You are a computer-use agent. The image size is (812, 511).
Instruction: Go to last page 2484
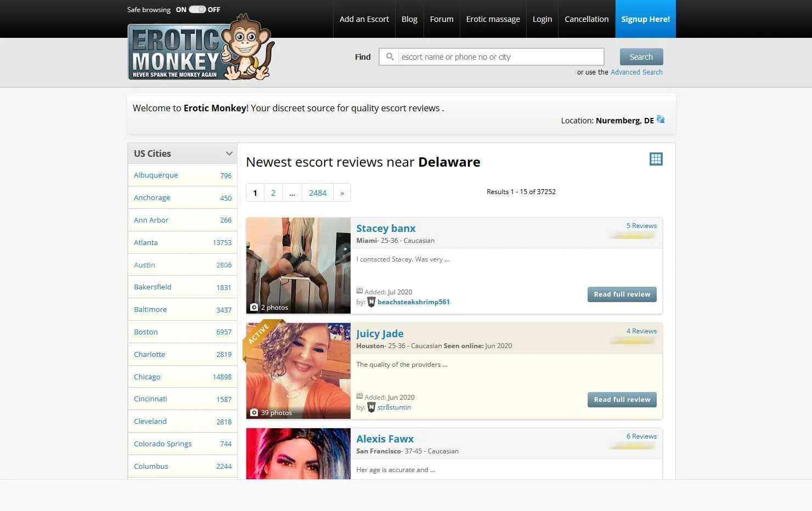318,193
